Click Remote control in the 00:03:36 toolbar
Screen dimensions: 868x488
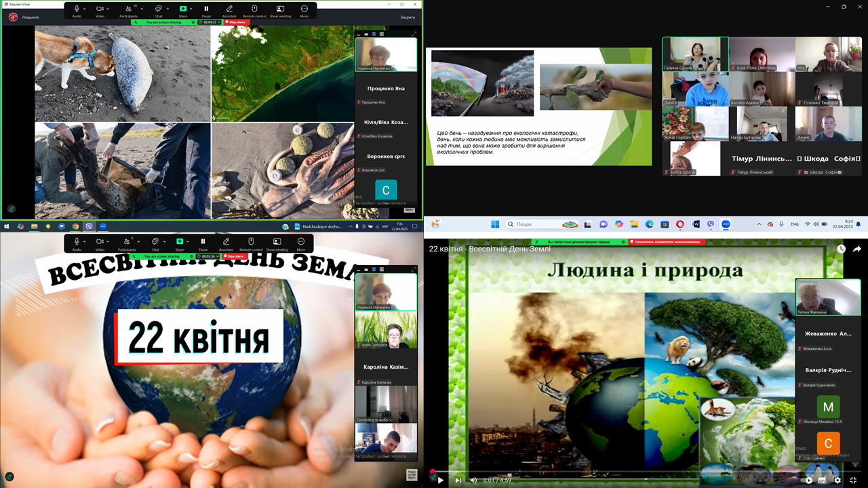pyautogui.click(x=251, y=243)
